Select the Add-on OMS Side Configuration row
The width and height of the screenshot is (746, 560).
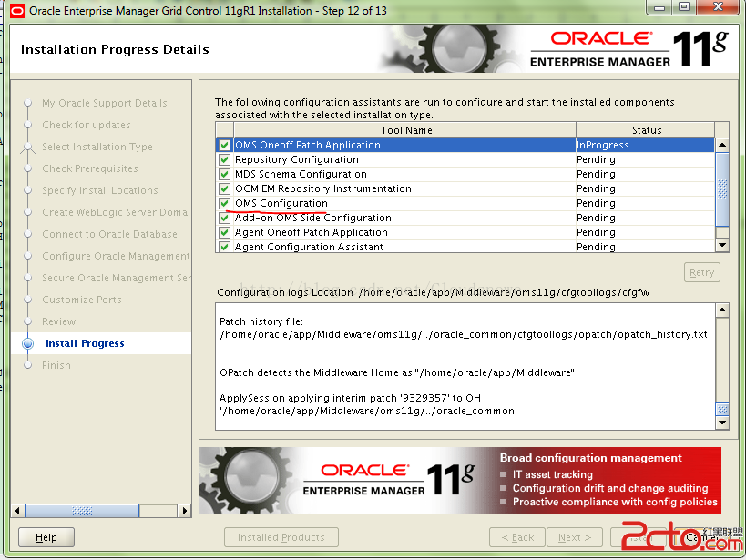point(465,218)
